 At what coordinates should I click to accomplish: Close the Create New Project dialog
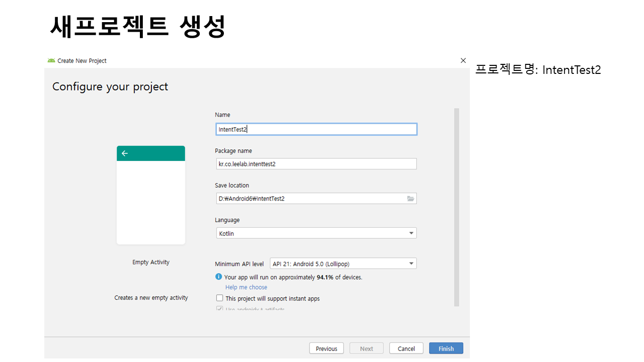click(463, 60)
